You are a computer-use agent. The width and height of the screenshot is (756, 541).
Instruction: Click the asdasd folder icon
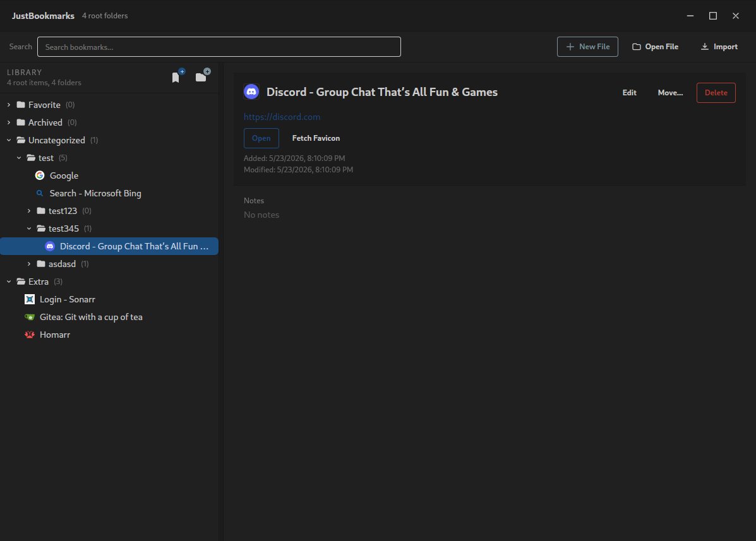[x=41, y=263]
